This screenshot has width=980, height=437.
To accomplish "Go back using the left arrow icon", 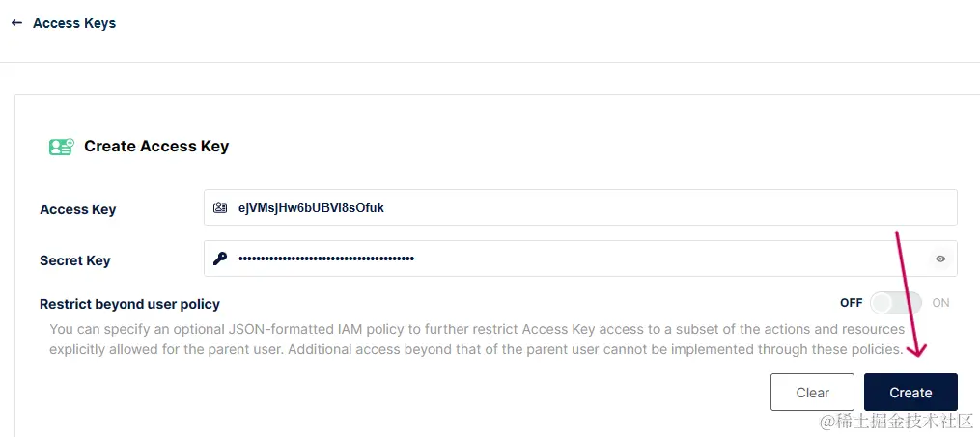I will pyautogui.click(x=16, y=23).
